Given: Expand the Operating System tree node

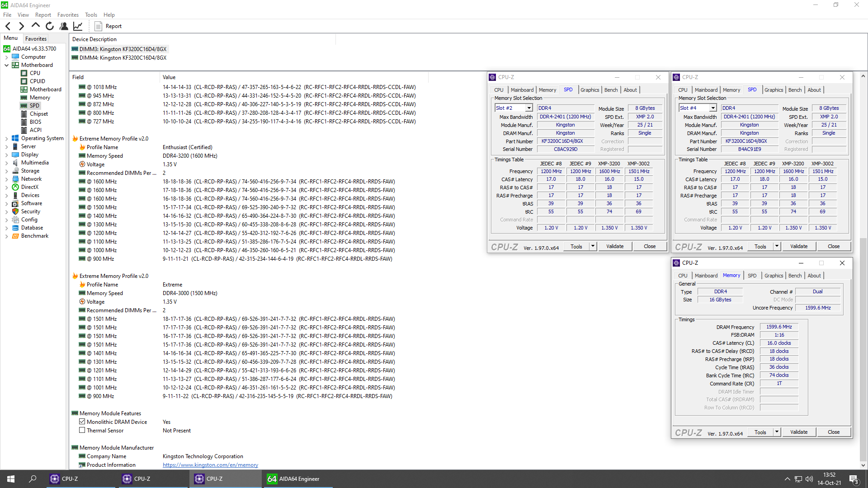Looking at the screenshot, I should pos(7,138).
